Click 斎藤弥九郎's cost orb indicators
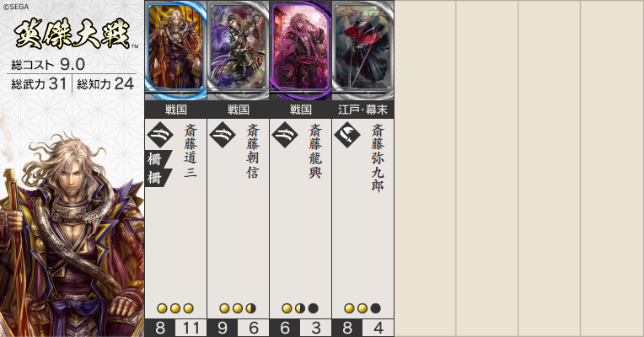 pos(362,308)
